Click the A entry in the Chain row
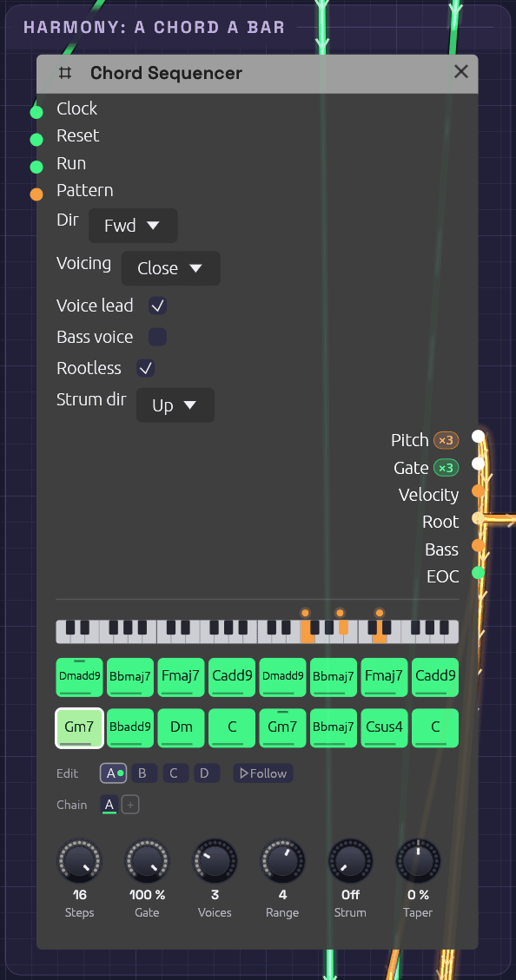The width and height of the screenshot is (516, 980). tap(109, 805)
